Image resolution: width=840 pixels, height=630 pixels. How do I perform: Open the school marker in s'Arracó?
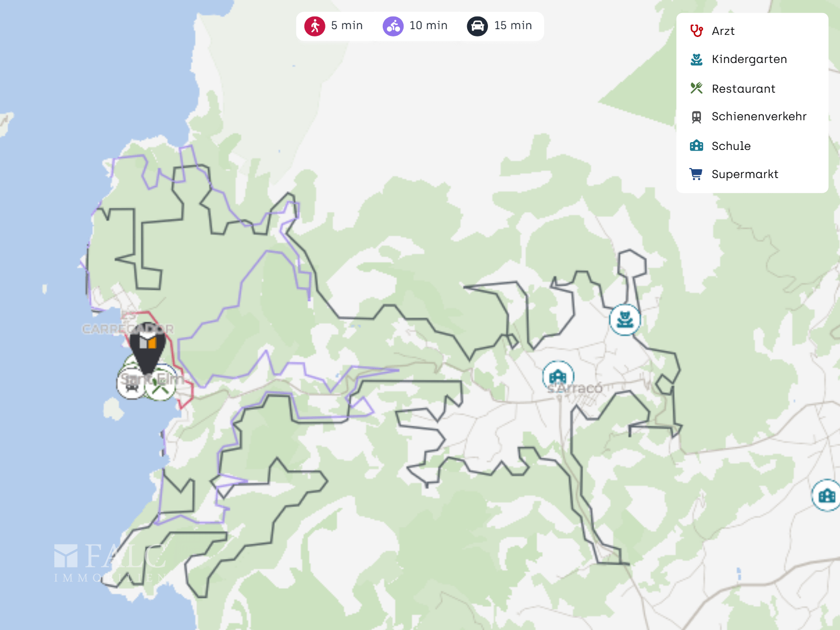558,376
